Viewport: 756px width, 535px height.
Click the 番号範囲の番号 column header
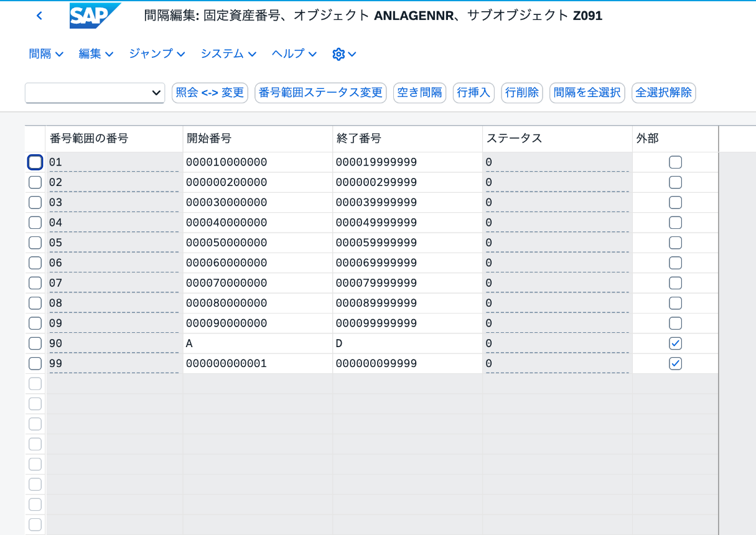coord(114,139)
